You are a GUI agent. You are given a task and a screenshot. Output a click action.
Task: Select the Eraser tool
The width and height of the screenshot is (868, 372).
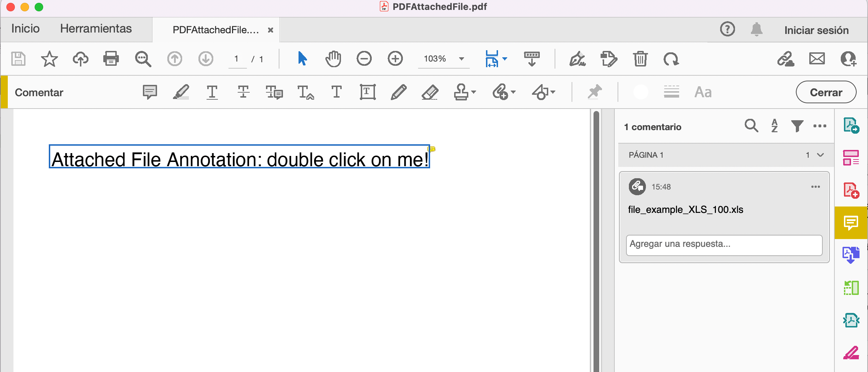pos(430,92)
